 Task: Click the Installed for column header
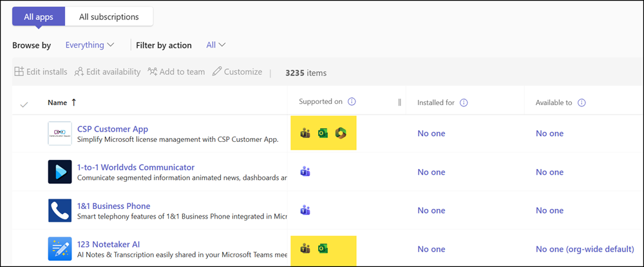pyautogui.click(x=436, y=103)
